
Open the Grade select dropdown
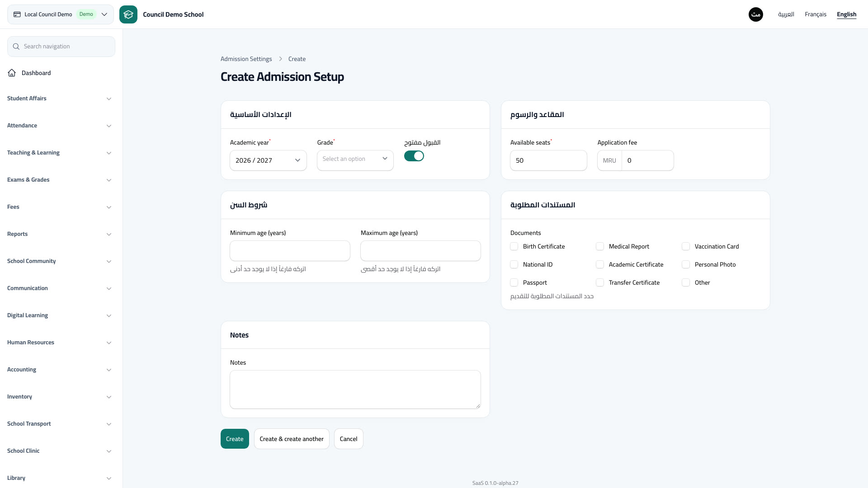(x=355, y=160)
